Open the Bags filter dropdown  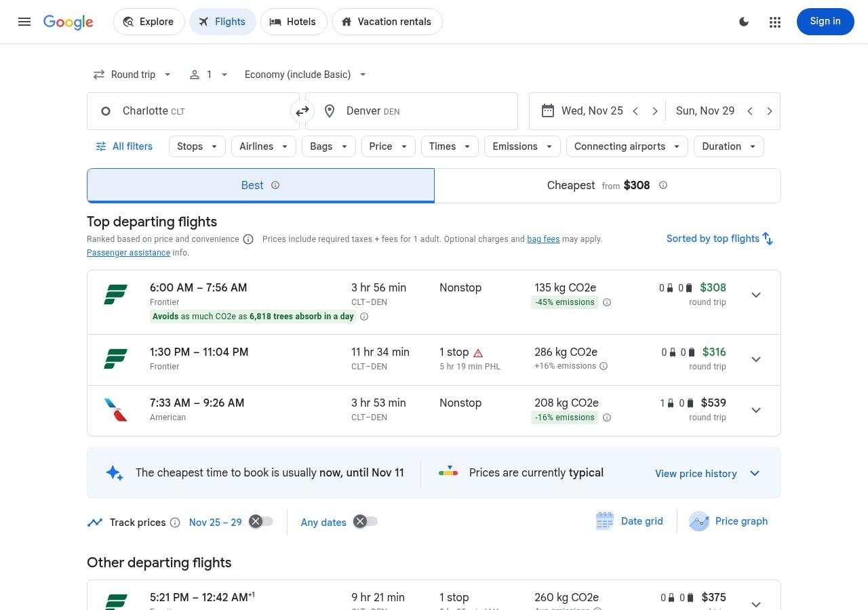click(328, 146)
